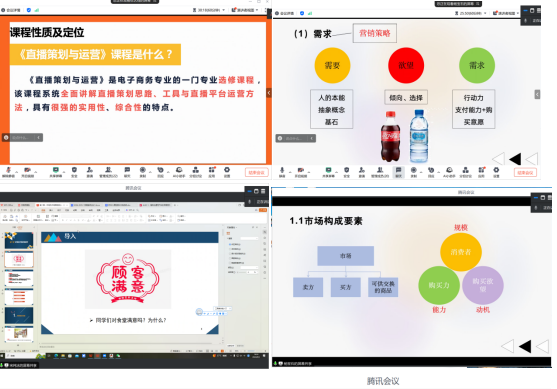
Task: End the meeting in the orange-slide window
Action: click(256, 172)
